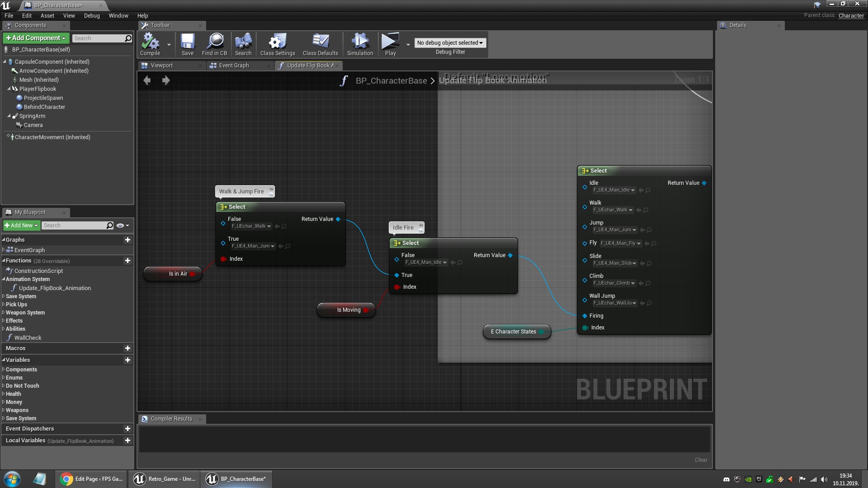Click the Save blueprint icon

[x=187, y=42]
